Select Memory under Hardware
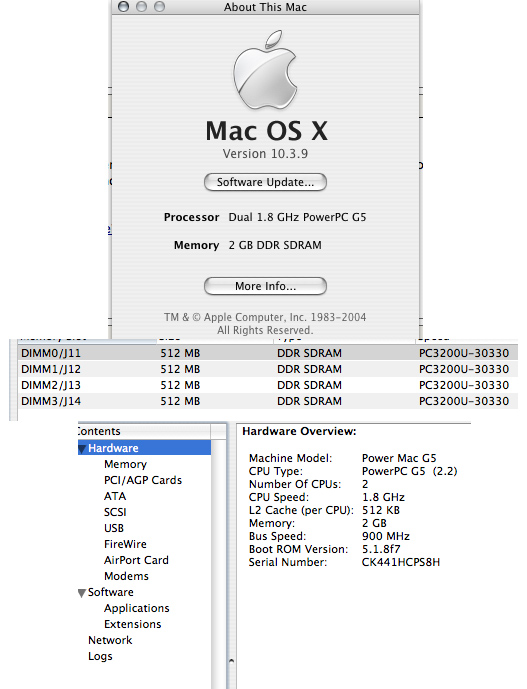This screenshot has height=689, width=527. click(x=125, y=464)
